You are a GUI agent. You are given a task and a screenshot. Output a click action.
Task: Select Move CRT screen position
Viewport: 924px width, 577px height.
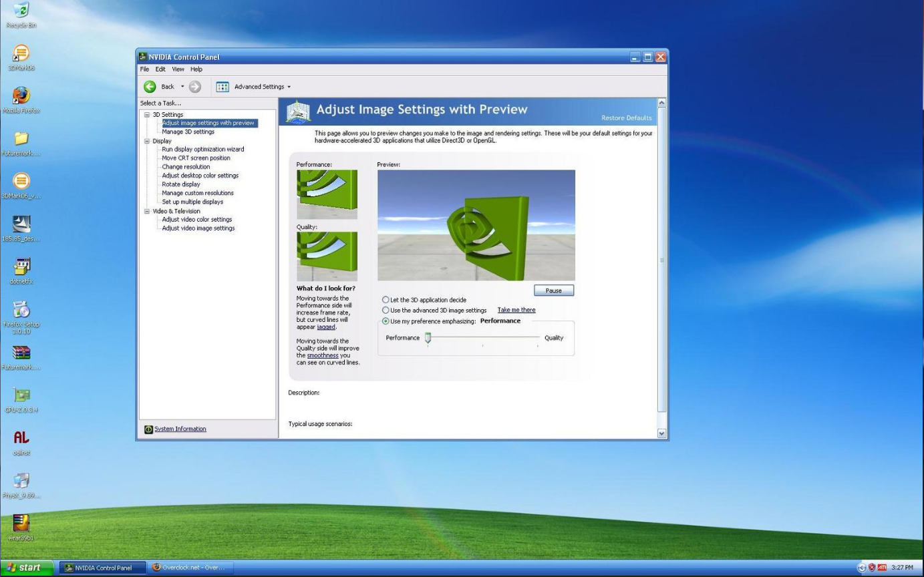[x=196, y=158]
